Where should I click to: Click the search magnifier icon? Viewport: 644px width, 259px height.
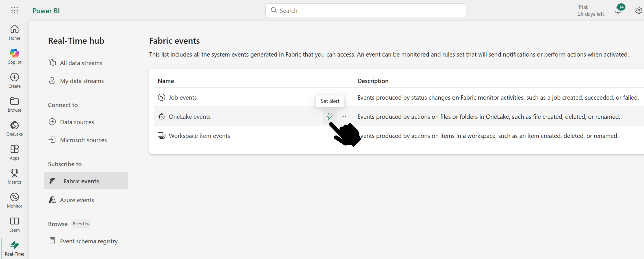(x=274, y=10)
